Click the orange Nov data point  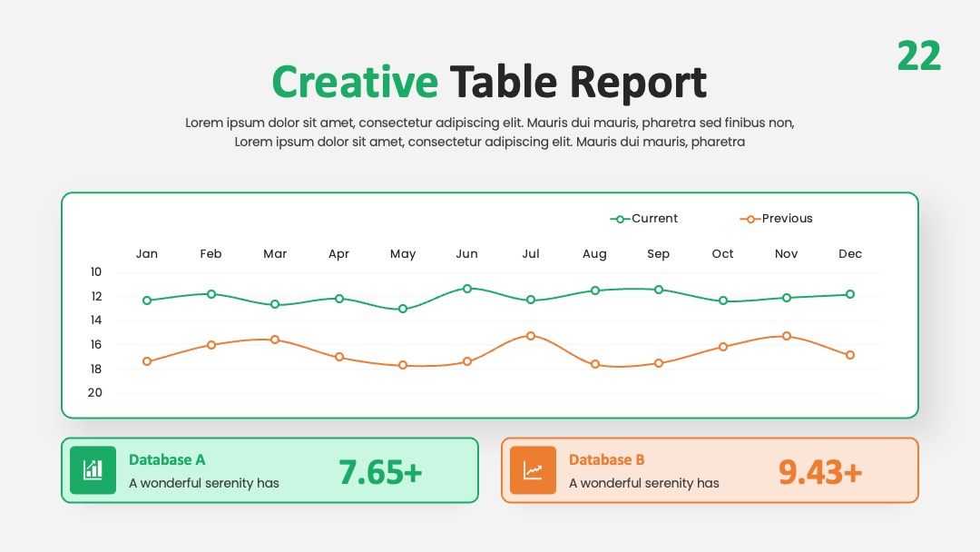(786, 336)
